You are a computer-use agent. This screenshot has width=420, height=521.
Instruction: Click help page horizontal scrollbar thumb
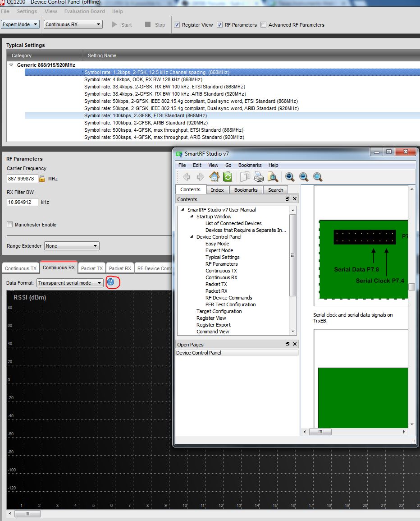[320, 432]
